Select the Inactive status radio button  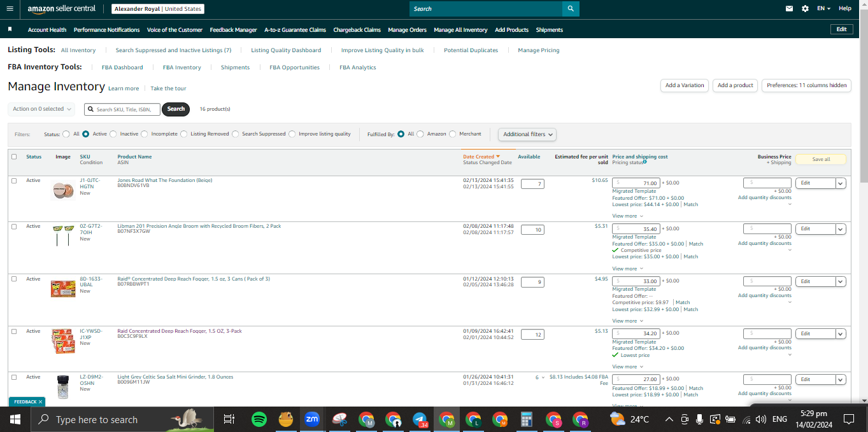coord(113,134)
